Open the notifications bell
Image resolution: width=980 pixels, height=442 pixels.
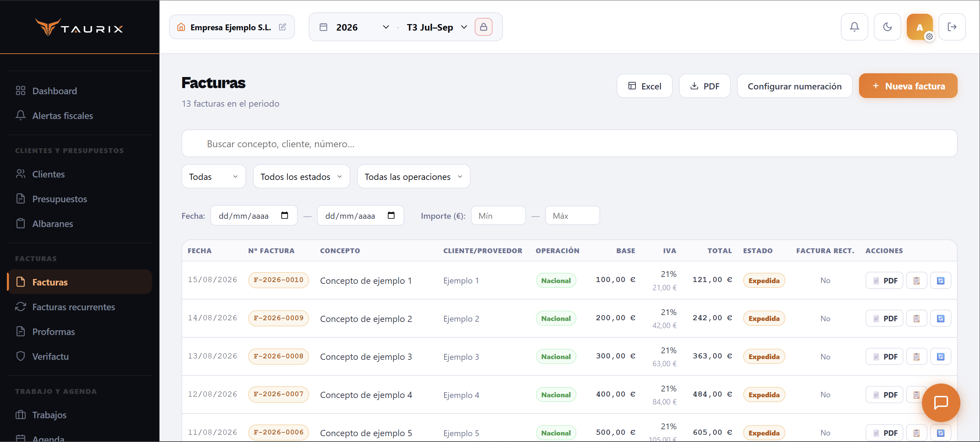click(x=854, y=27)
